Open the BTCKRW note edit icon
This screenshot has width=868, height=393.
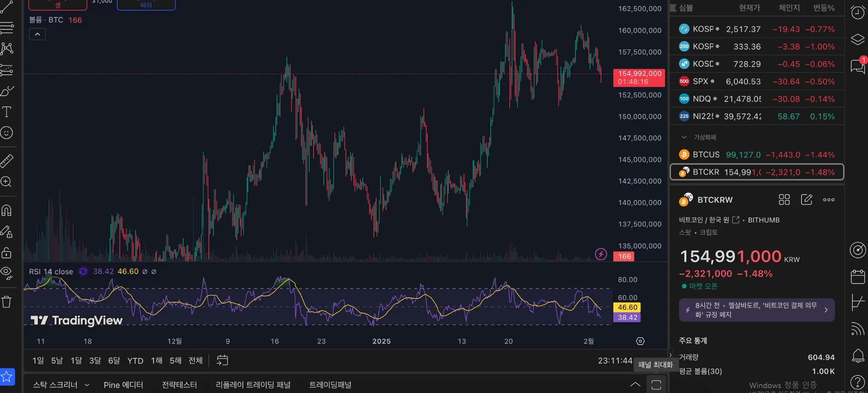[x=807, y=200]
